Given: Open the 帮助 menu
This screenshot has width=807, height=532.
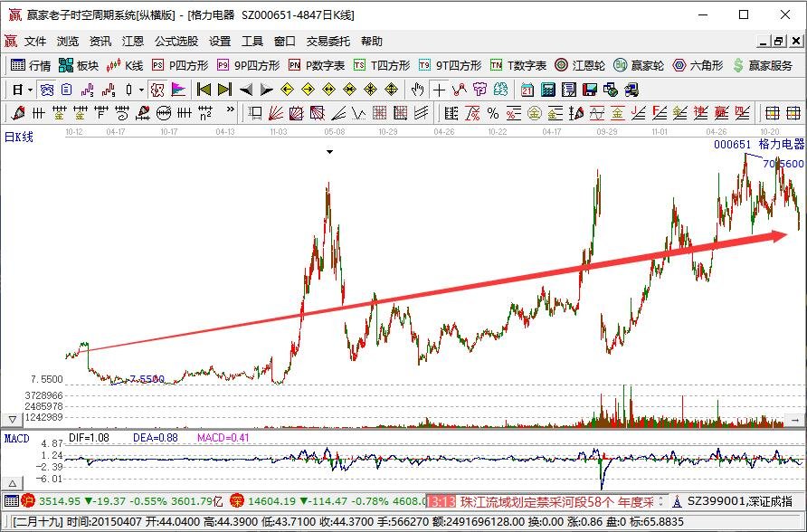Looking at the screenshot, I should [372, 41].
